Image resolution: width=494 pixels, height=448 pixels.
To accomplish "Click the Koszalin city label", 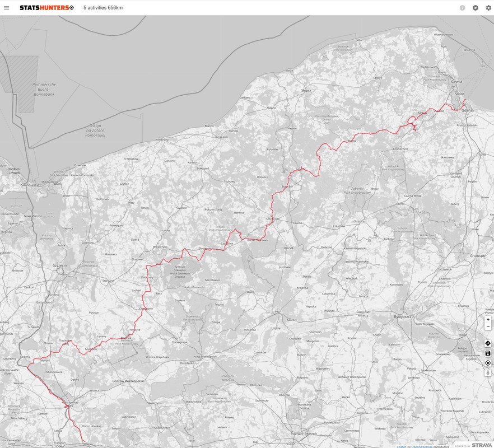I will [x=222, y=137].
